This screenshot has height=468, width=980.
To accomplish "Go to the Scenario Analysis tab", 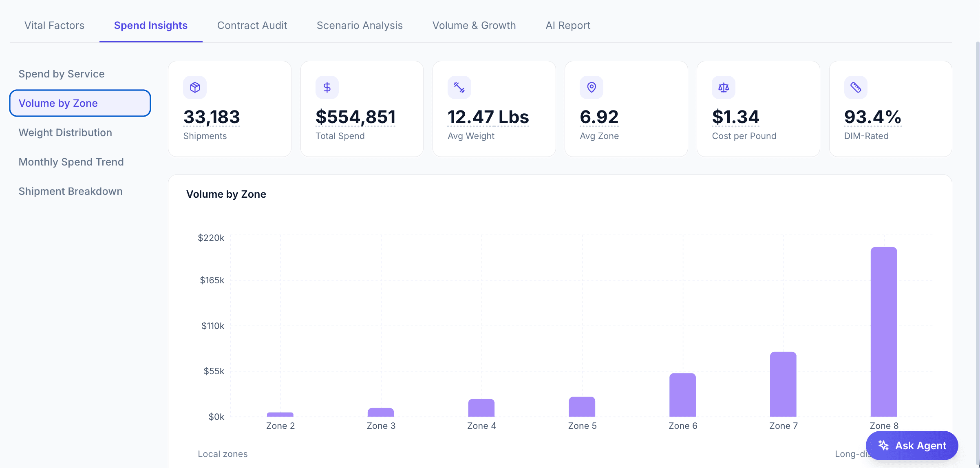I will [360, 25].
